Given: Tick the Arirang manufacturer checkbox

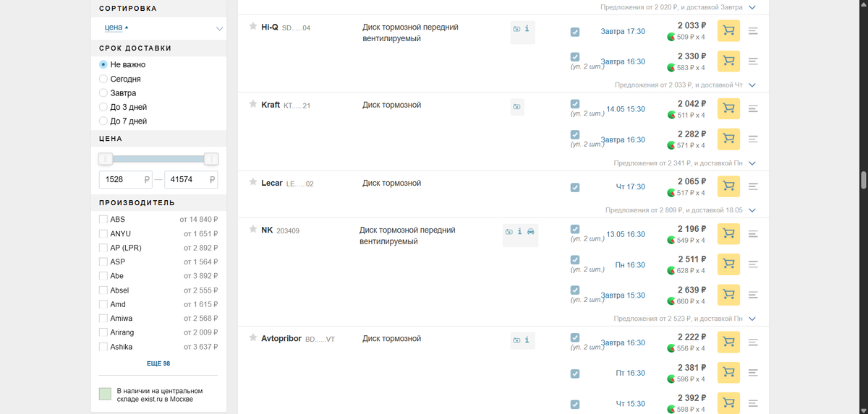Looking at the screenshot, I should tap(103, 332).
